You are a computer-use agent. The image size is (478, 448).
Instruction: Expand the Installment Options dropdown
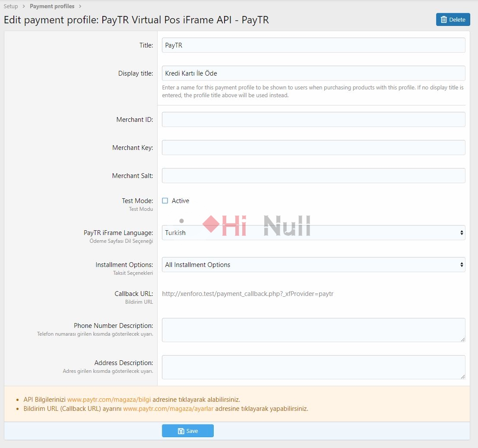click(x=313, y=265)
